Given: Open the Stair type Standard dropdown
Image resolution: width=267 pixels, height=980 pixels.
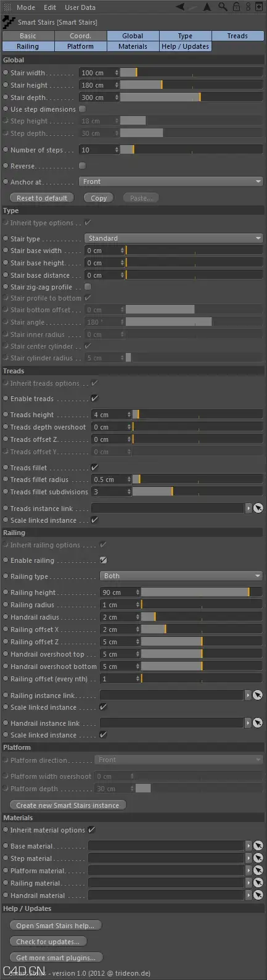Looking at the screenshot, I should coord(174,238).
